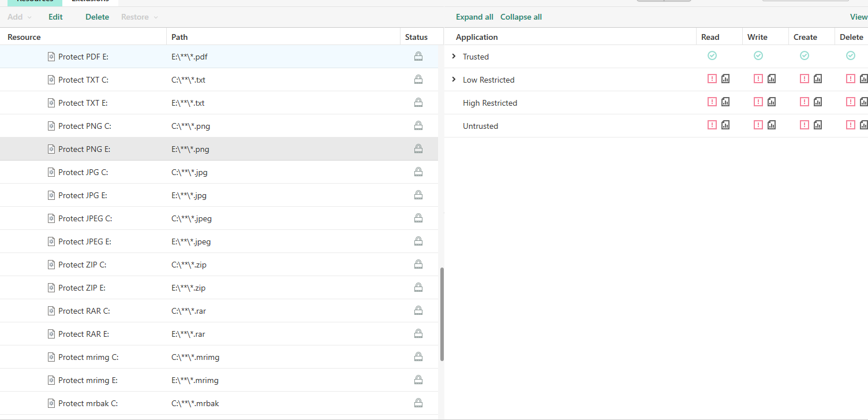Click the file icon beside Protect TXT C:
The width and height of the screenshot is (868, 420).
pos(51,80)
